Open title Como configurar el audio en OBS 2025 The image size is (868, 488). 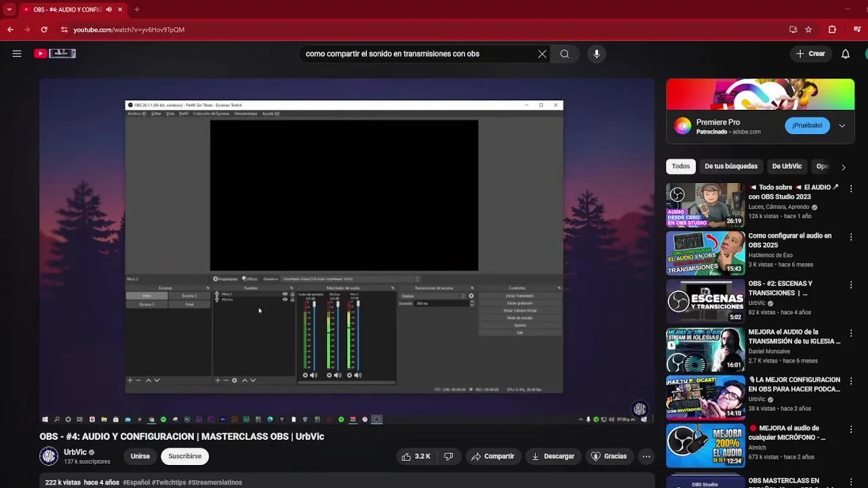tap(790, 241)
